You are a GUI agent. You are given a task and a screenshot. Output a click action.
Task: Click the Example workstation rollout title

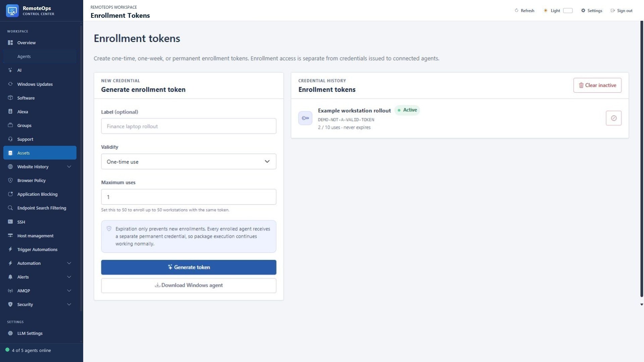354,111
